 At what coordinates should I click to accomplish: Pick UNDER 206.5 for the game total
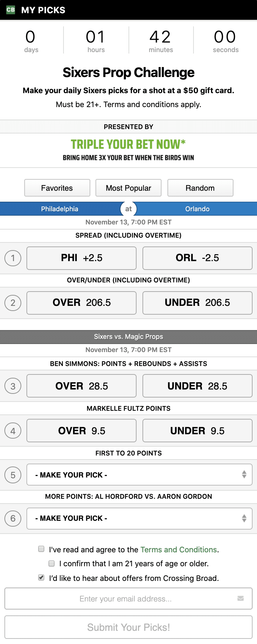pyautogui.click(x=197, y=303)
